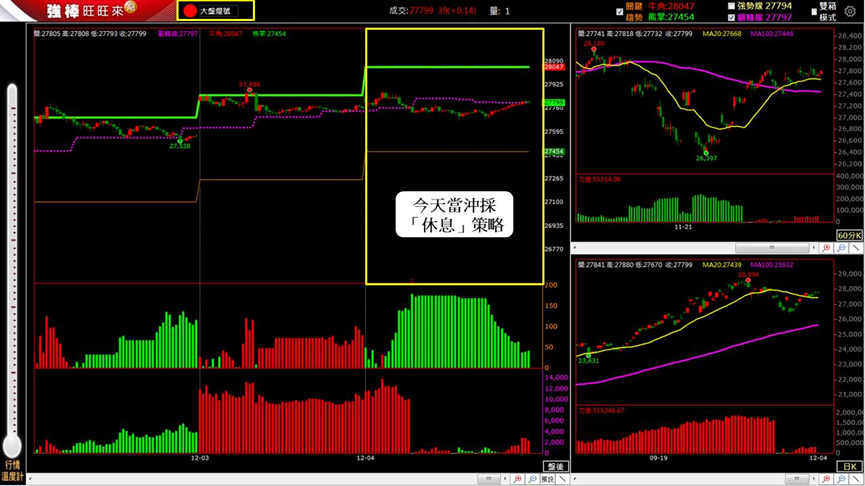Click the right scroll arrow of main chart
This screenshot has height=486, width=865.
click(x=505, y=479)
